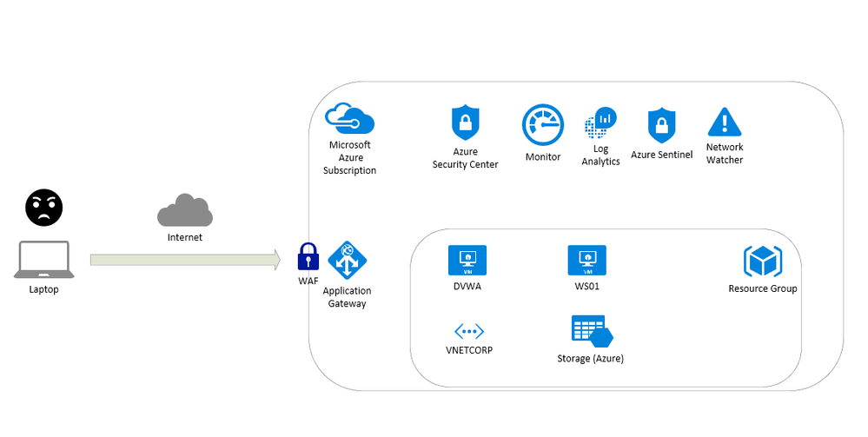Click the 'Application Gateway' text label
This screenshot has width=868, height=437.
pos(347,297)
